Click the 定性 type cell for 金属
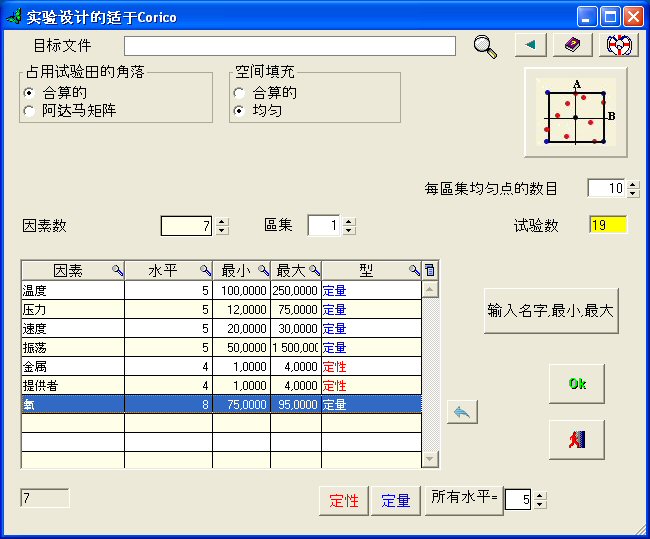The image size is (650, 539). [371, 367]
